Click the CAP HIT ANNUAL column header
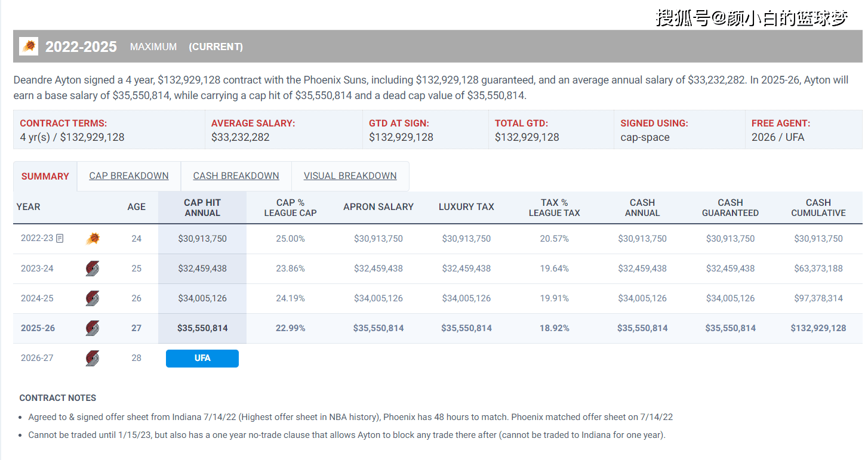The width and height of the screenshot is (868, 460). (x=202, y=208)
